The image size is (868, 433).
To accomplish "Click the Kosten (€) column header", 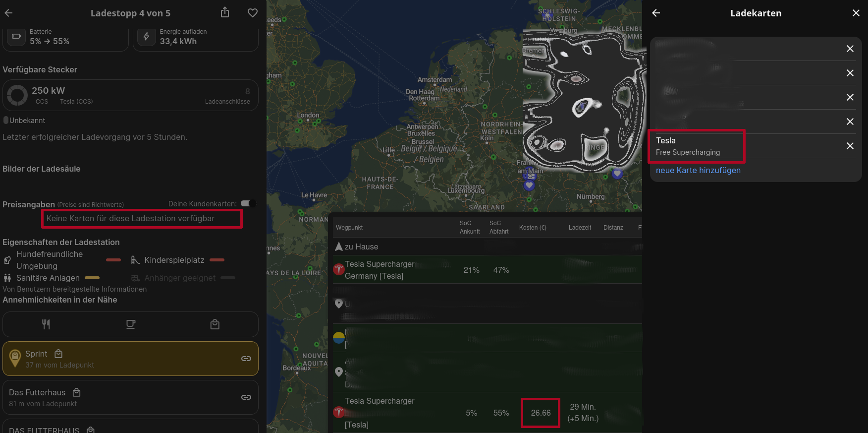I will tap(533, 228).
